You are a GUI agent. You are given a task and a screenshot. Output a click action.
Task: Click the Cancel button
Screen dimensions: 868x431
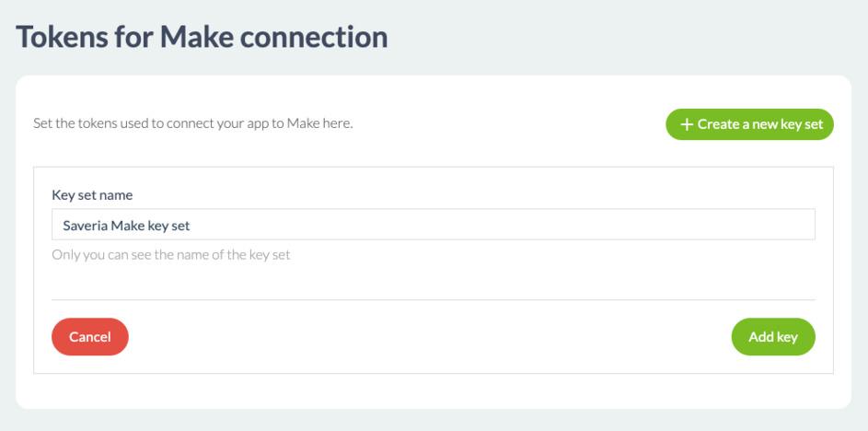point(90,337)
